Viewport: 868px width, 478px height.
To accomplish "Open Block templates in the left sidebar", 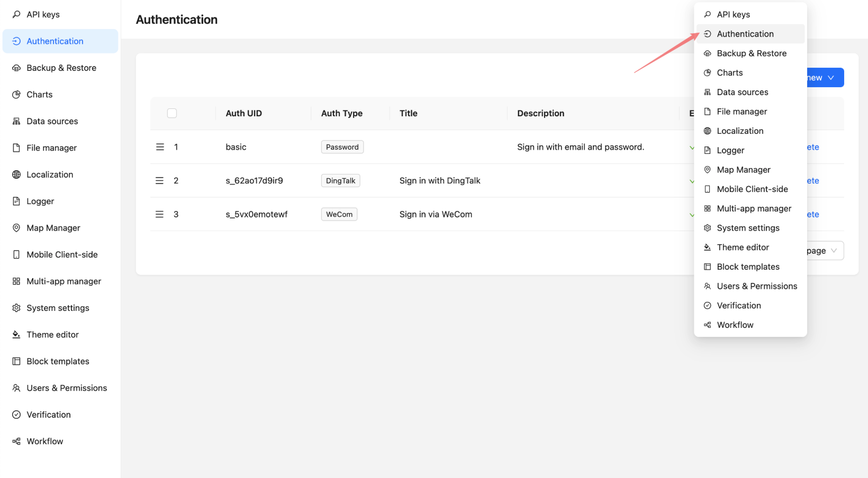I will [58, 361].
